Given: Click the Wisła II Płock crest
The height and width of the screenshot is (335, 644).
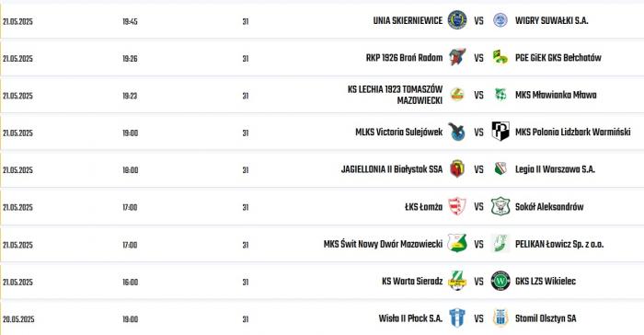Looking at the screenshot, I should coord(456,318).
